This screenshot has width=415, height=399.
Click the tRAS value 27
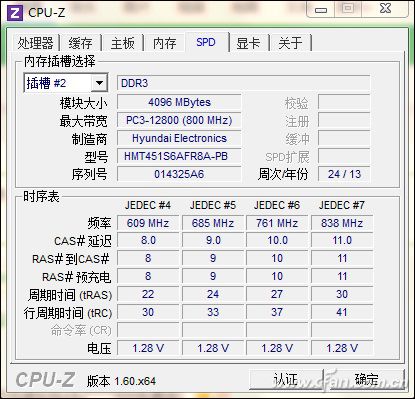277,294
